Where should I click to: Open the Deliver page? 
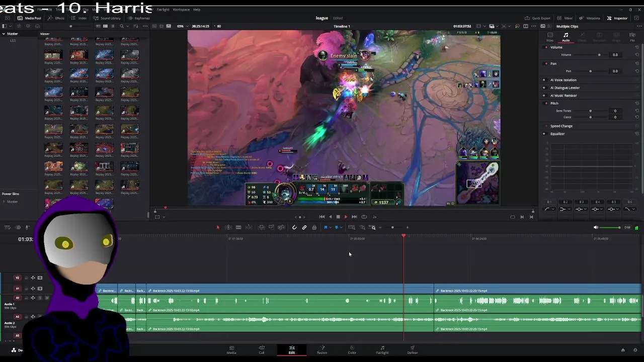pyautogui.click(x=413, y=350)
